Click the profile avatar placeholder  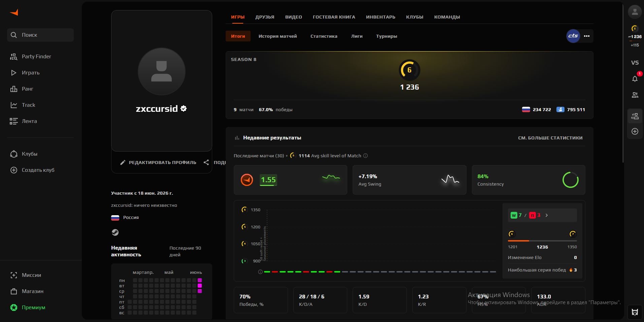(162, 71)
